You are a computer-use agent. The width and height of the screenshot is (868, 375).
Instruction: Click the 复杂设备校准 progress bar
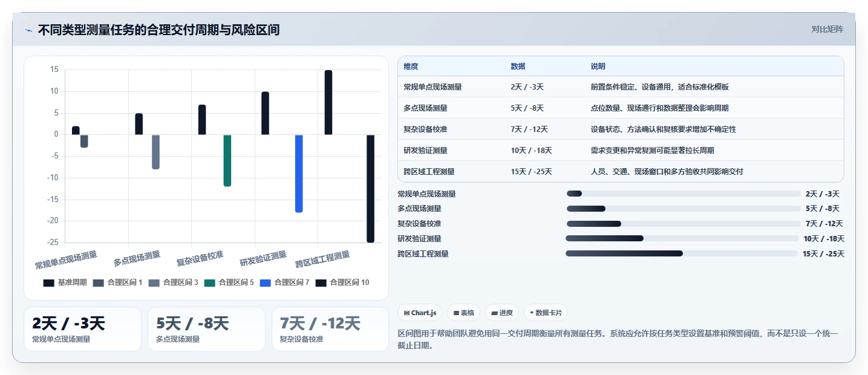point(684,224)
